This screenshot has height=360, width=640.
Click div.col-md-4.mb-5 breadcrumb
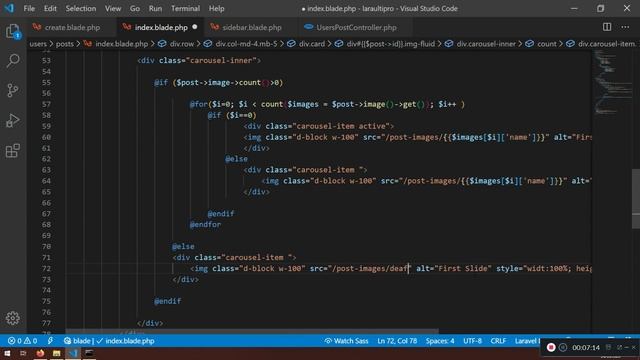[246, 44]
